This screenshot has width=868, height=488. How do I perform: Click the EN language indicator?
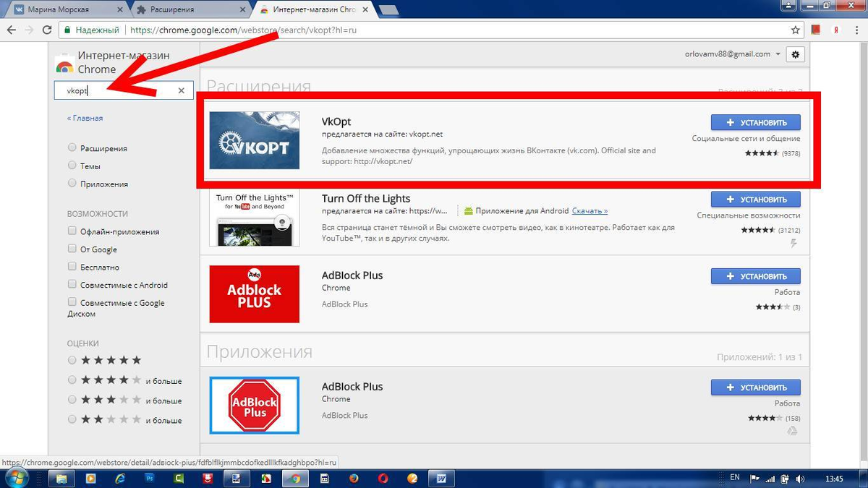point(735,478)
